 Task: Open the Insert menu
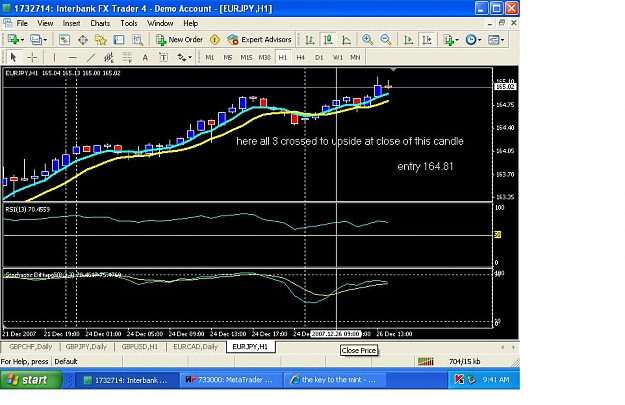pyautogui.click(x=71, y=23)
